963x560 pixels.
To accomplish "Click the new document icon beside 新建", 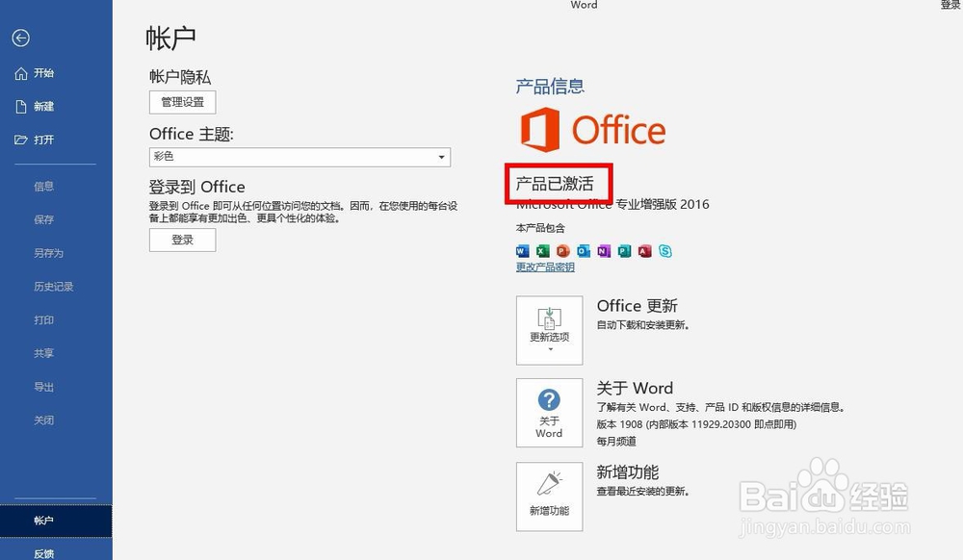I will [21, 106].
